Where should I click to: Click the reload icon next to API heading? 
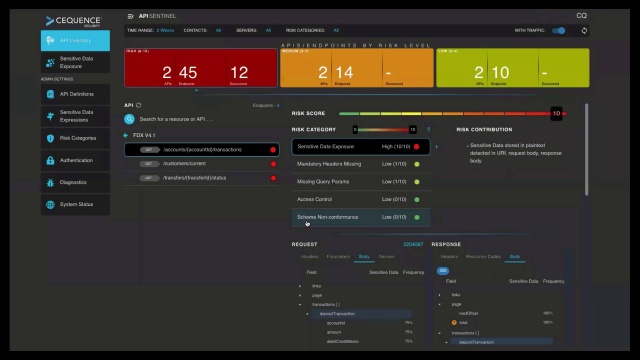tap(139, 105)
